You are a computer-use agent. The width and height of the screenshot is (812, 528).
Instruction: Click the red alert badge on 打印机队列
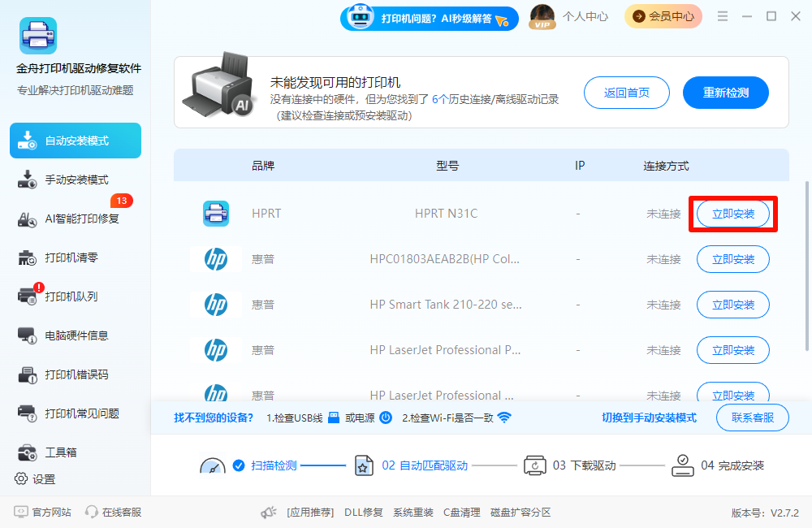[38, 287]
